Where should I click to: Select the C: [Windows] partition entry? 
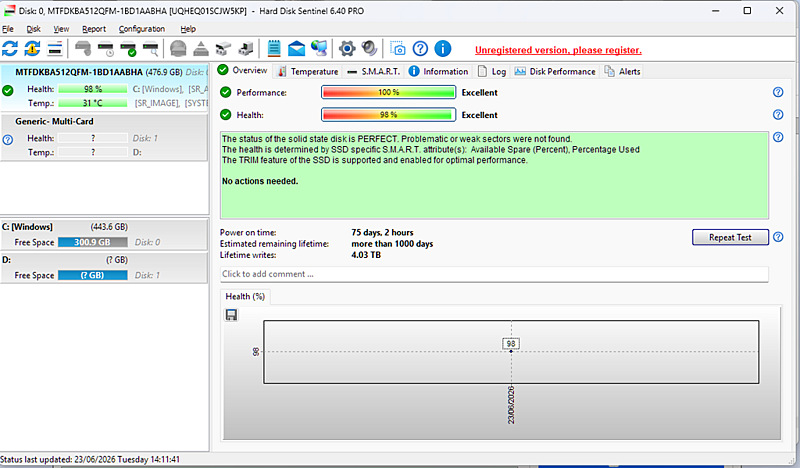tap(104, 234)
